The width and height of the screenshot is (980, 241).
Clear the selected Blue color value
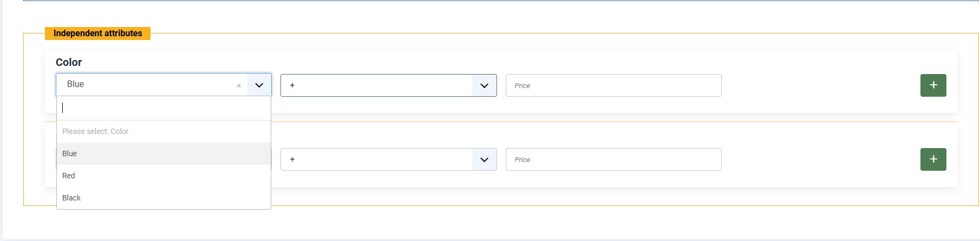(239, 86)
